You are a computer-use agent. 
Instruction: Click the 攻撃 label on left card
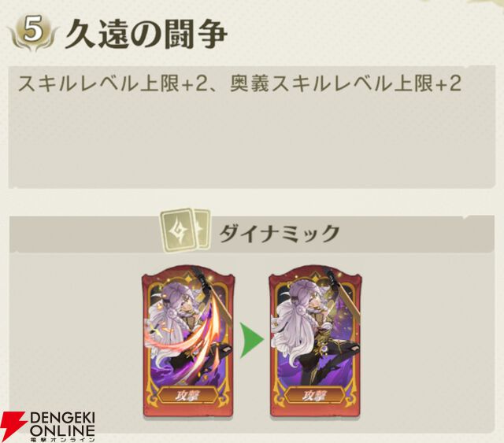coord(187,396)
